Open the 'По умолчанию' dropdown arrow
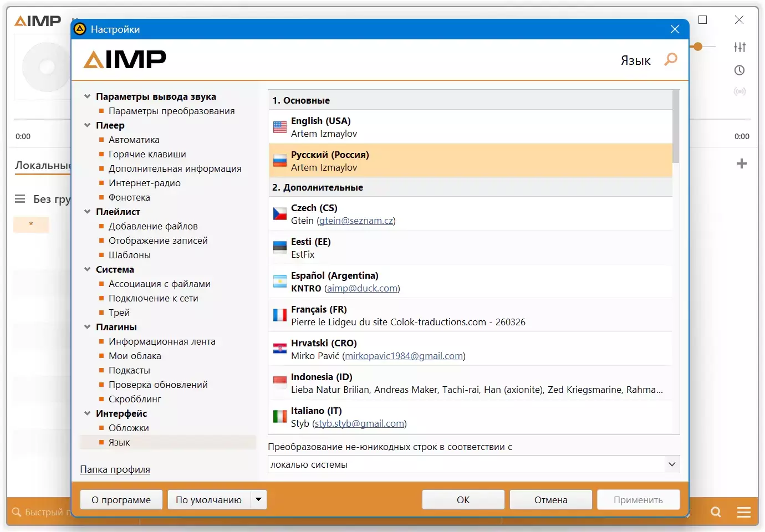 click(258, 499)
